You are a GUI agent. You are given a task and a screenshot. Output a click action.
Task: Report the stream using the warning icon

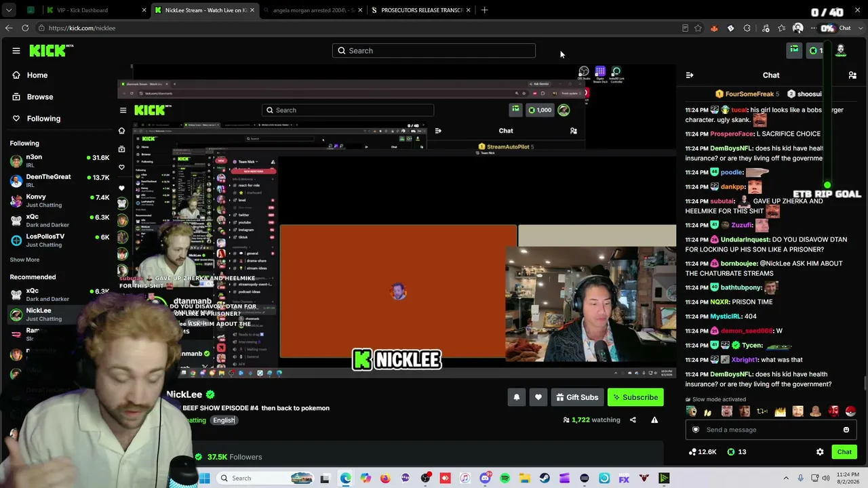pyautogui.click(x=654, y=420)
